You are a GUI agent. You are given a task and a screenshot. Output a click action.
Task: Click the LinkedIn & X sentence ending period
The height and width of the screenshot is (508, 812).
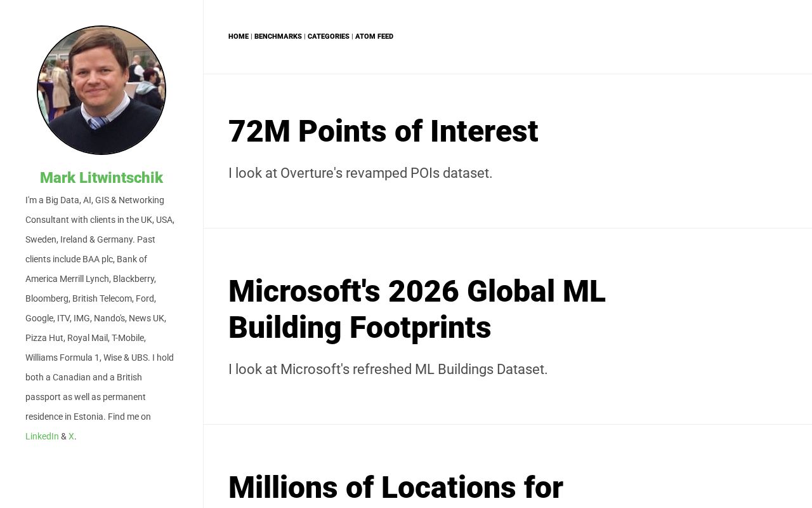[x=75, y=436]
